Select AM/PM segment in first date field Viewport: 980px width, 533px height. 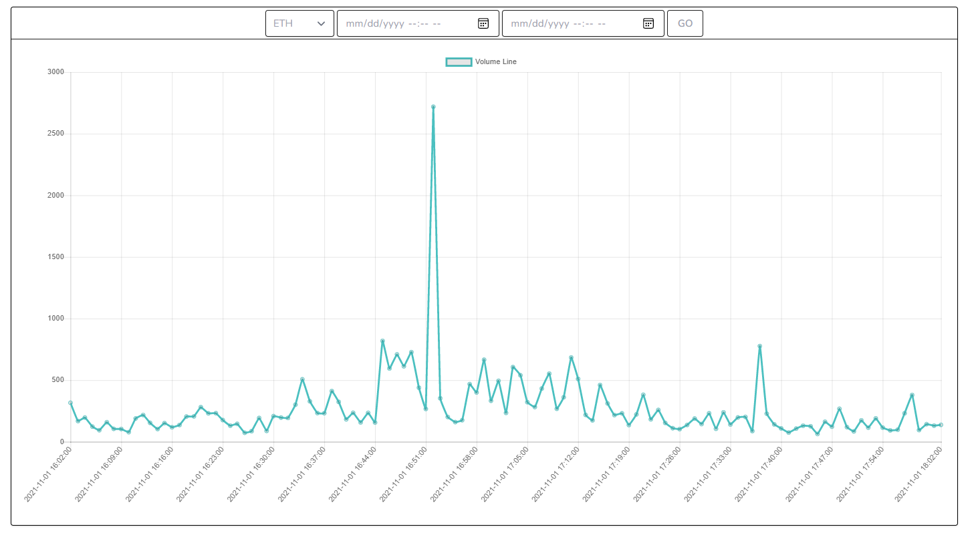tap(437, 23)
